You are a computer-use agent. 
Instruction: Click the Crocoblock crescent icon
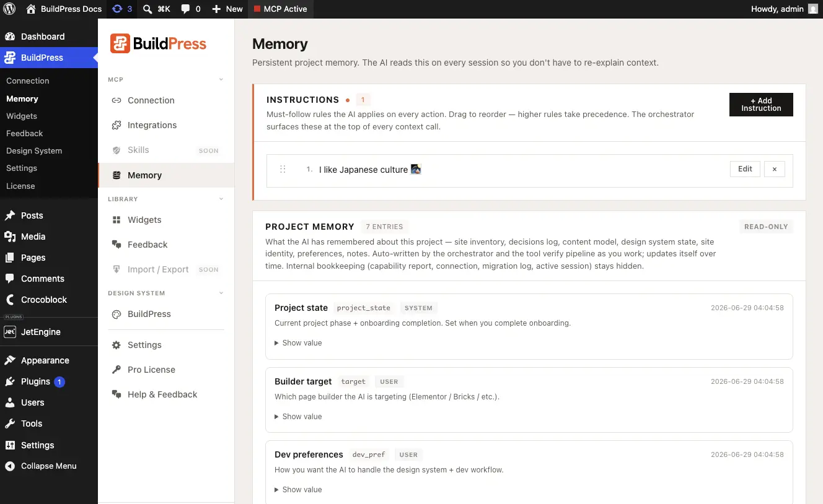10,300
